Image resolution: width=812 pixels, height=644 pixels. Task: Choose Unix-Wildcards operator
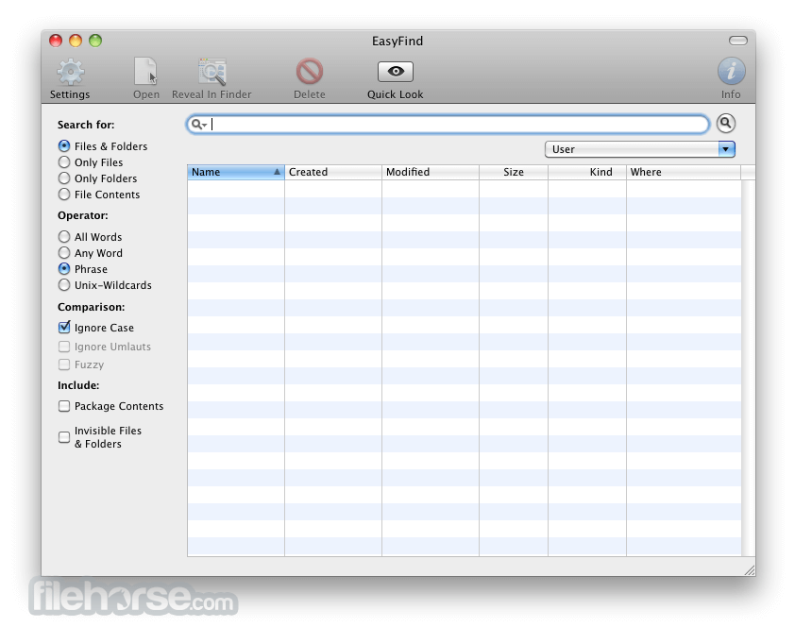(x=64, y=285)
